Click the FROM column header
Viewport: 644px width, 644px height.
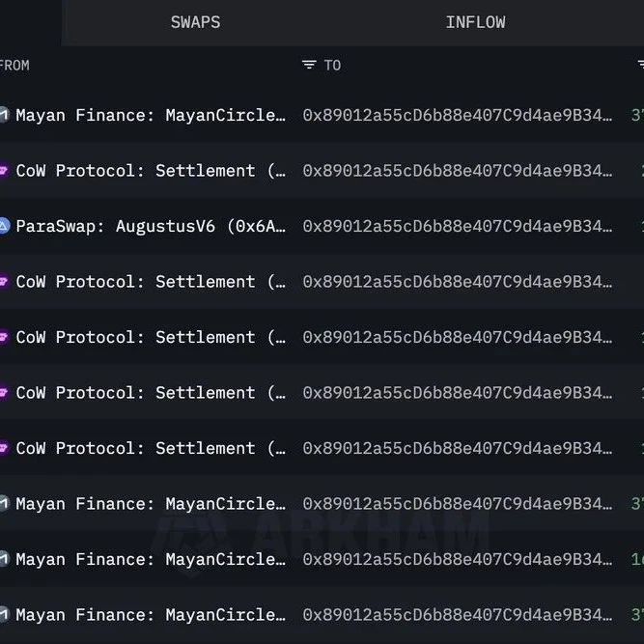pos(14,66)
